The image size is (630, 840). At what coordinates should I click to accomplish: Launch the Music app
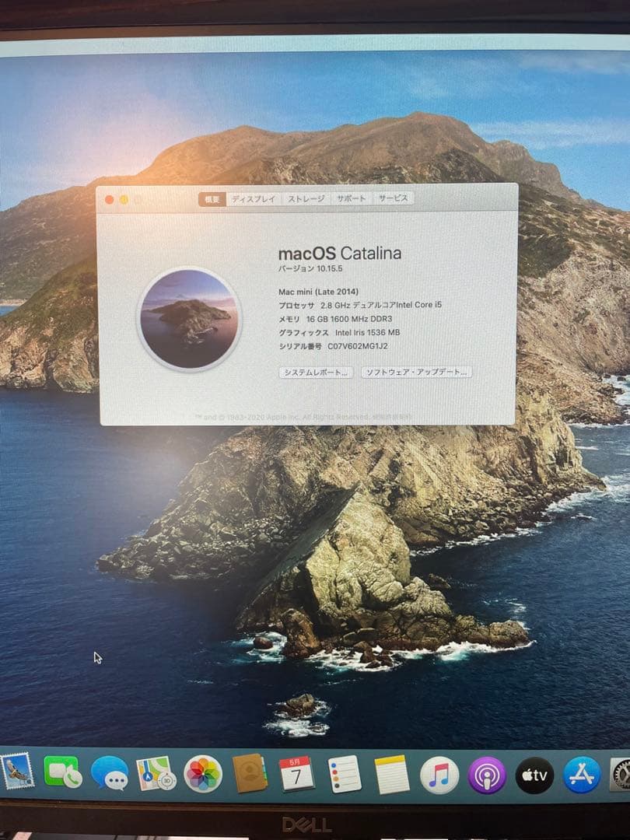click(439, 775)
